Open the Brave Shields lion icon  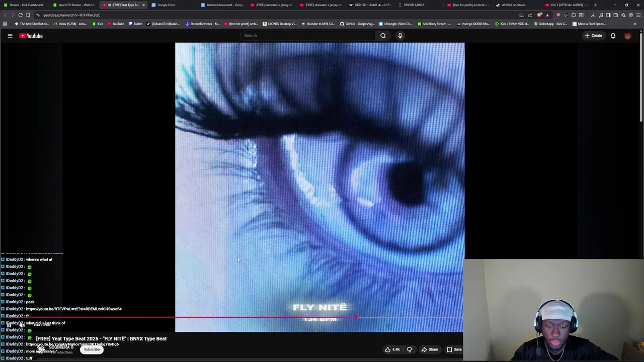(x=540, y=15)
